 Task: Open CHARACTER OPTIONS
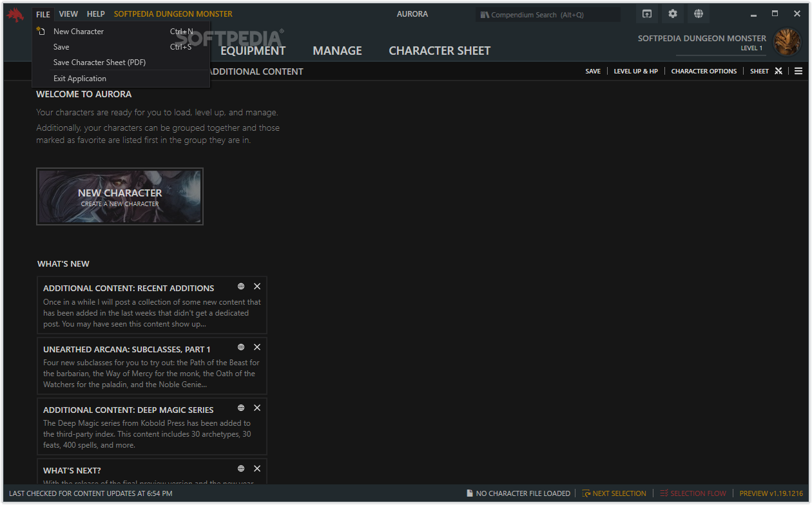[x=704, y=71]
